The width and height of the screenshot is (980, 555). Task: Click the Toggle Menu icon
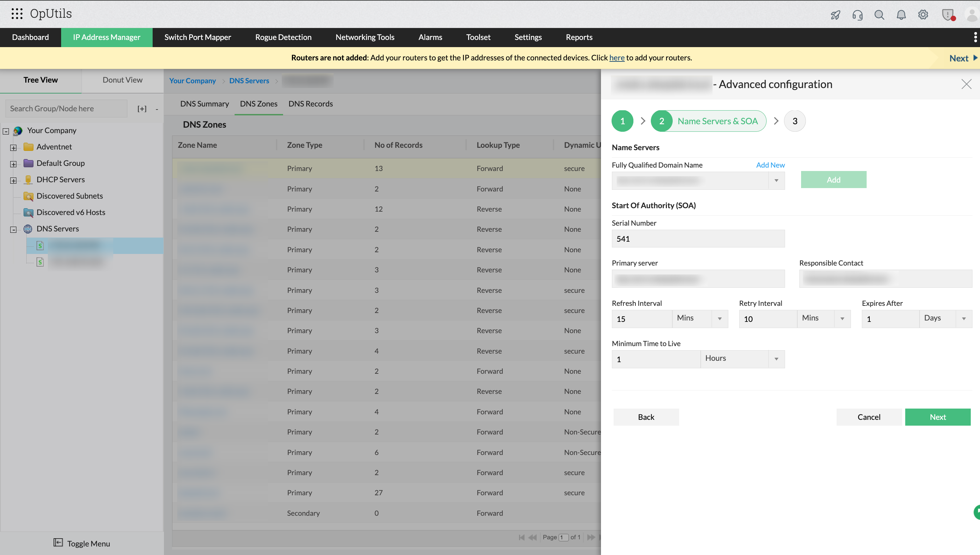click(x=58, y=542)
